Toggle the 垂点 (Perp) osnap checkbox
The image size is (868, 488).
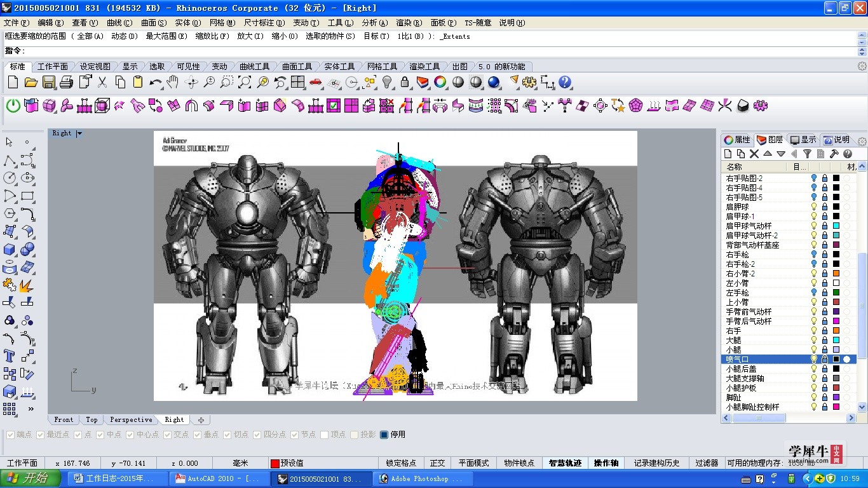point(198,435)
